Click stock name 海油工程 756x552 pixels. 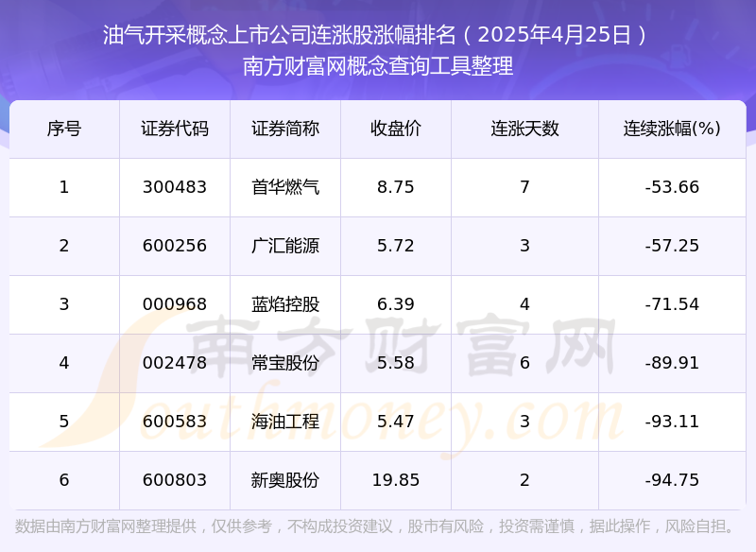point(285,422)
